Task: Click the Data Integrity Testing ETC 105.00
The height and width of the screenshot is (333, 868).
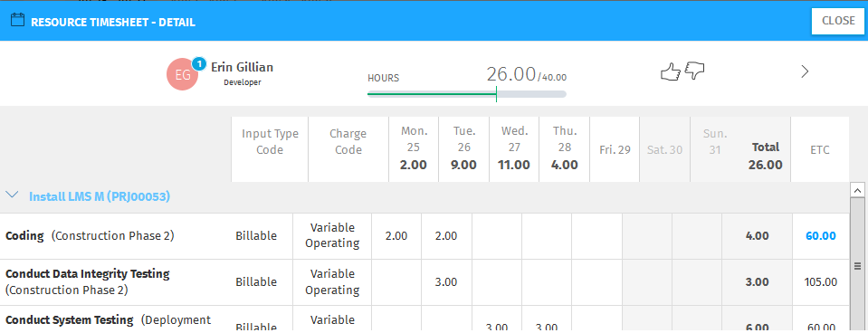Action: click(820, 282)
